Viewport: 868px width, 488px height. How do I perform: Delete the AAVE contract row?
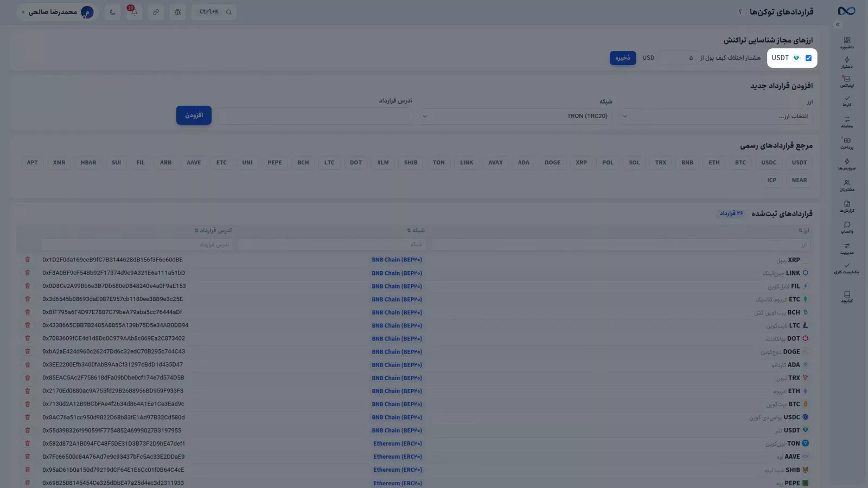(x=28, y=457)
